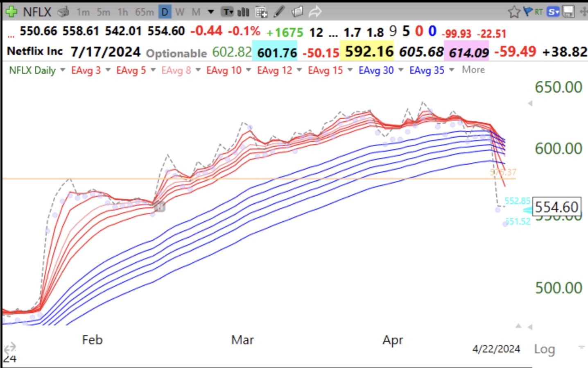
Task: Click the Feb label on time axis
Action: coord(92,340)
